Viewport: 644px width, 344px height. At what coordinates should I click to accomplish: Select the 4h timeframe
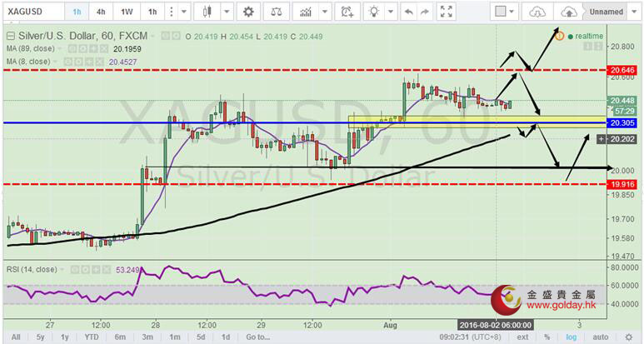click(x=102, y=12)
